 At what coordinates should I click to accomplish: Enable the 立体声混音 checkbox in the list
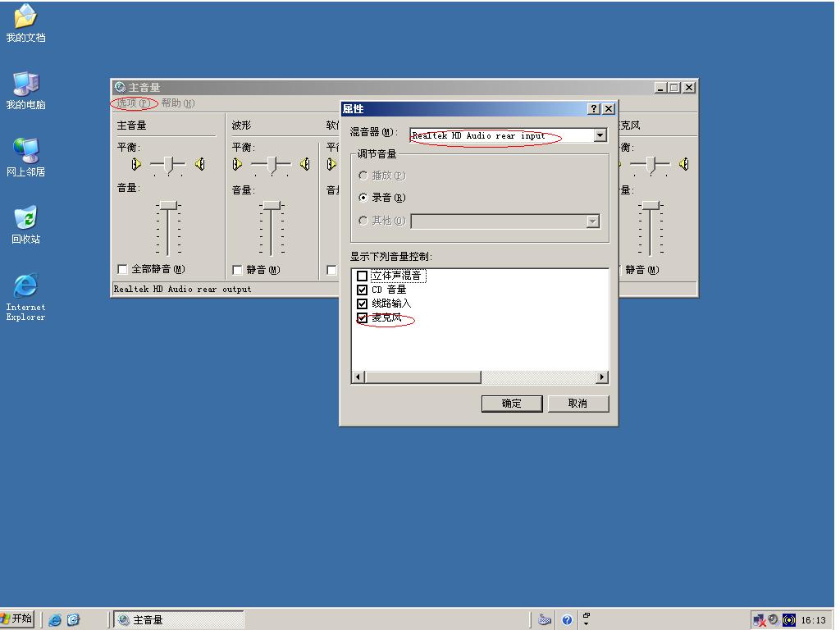point(362,276)
